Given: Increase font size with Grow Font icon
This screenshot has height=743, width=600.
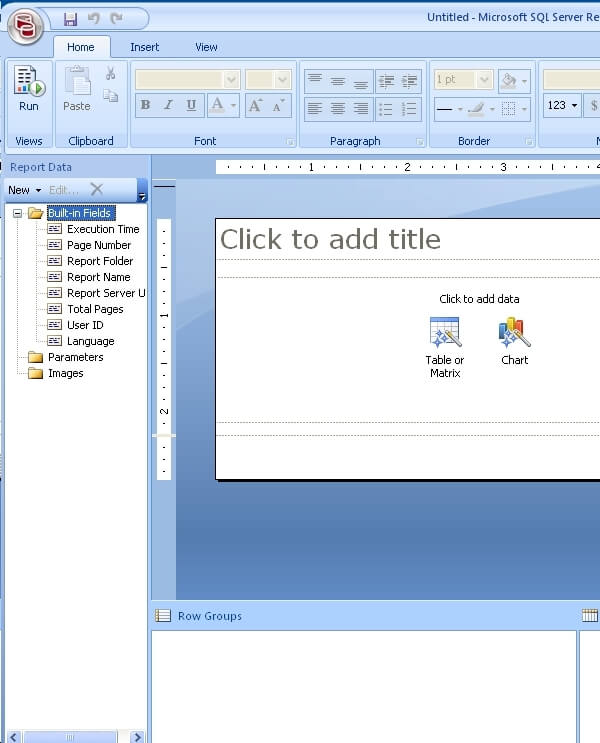Looking at the screenshot, I should pos(255,105).
